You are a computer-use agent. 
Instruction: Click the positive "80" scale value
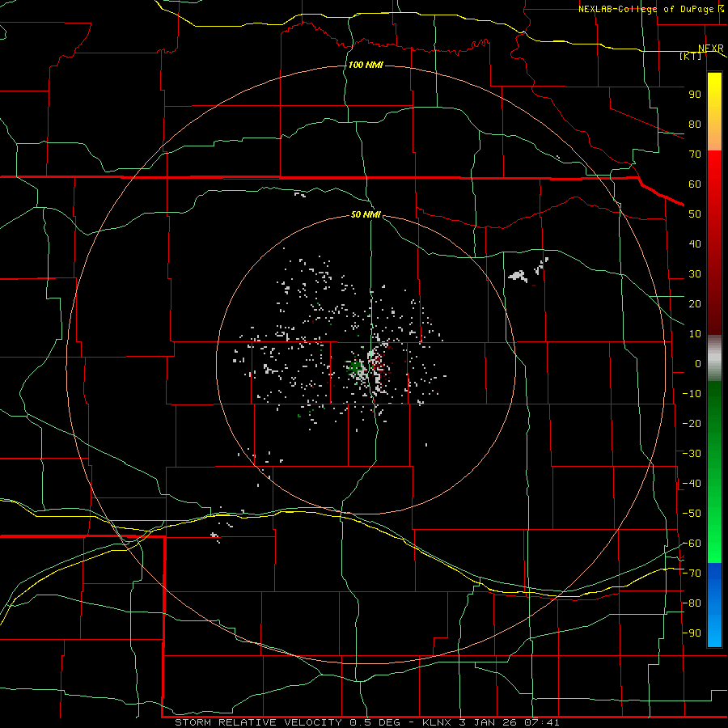pos(695,124)
